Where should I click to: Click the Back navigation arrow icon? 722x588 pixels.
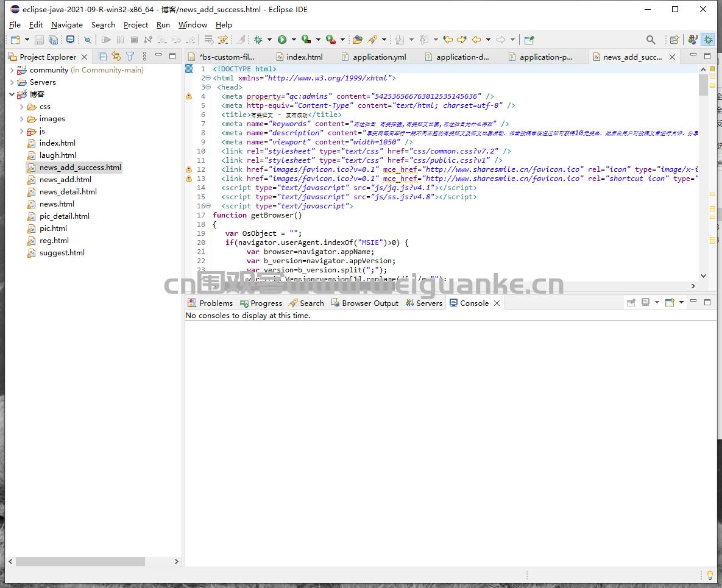tap(476, 40)
